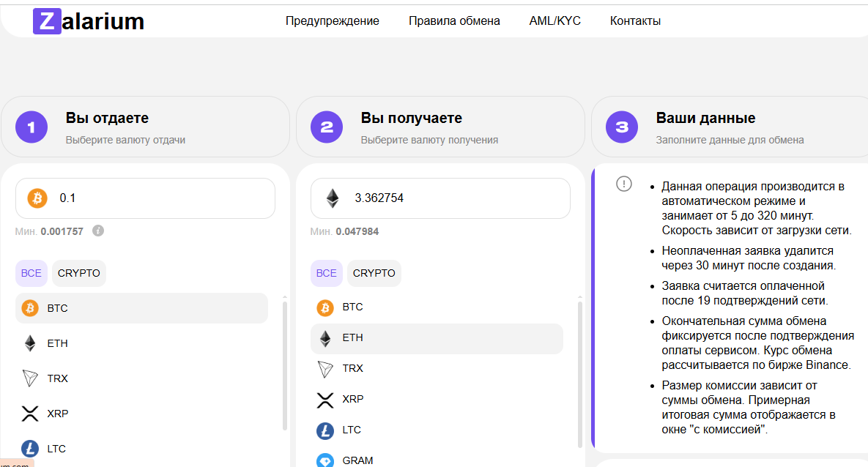Select the TRX icon in the send list
Image resolution: width=868 pixels, height=467 pixels.
pos(30,378)
